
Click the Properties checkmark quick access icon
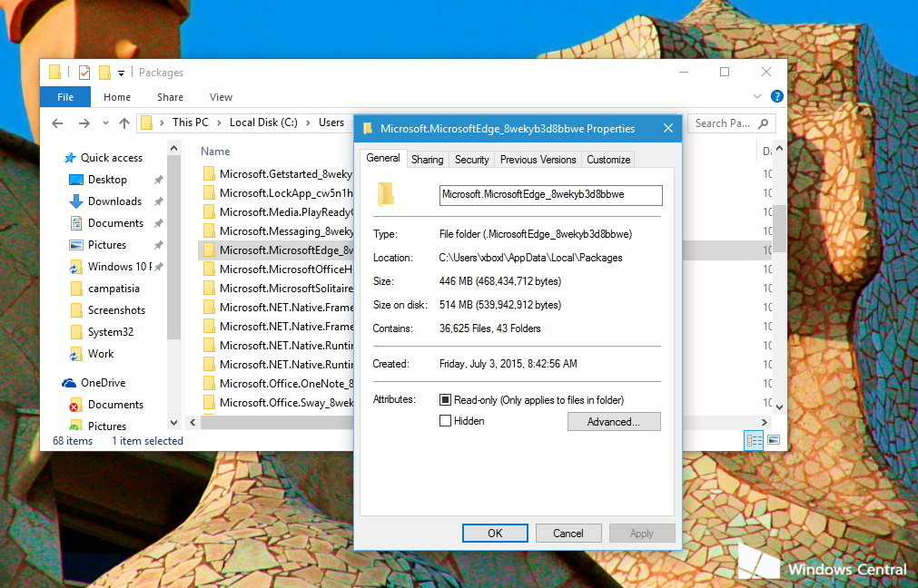(84, 73)
